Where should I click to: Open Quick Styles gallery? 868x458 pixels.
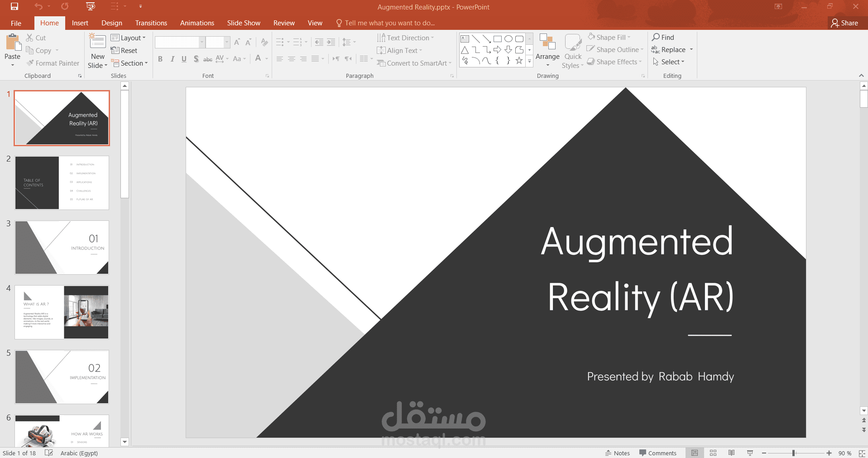click(x=573, y=51)
